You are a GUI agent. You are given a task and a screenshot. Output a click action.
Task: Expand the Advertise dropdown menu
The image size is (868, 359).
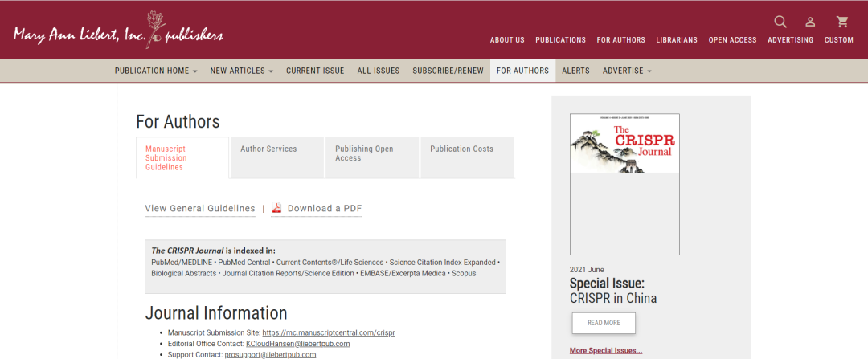[x=627, y=71]
